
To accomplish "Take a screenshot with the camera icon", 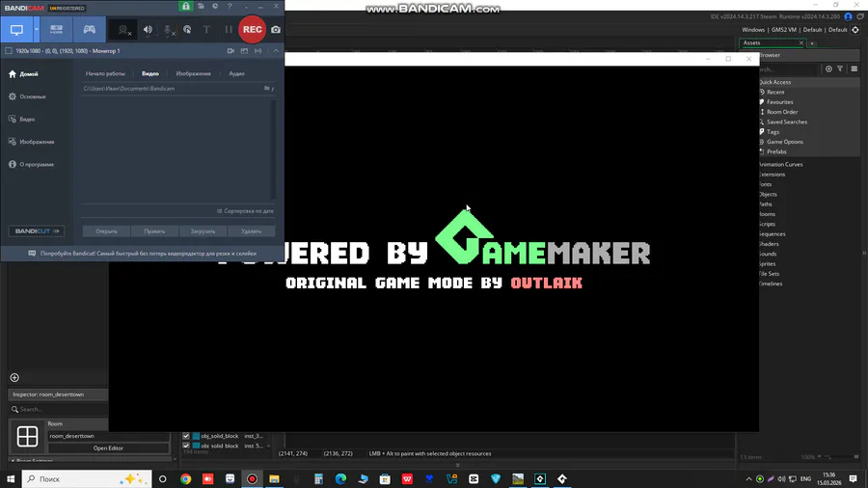I will click(276, 30).
